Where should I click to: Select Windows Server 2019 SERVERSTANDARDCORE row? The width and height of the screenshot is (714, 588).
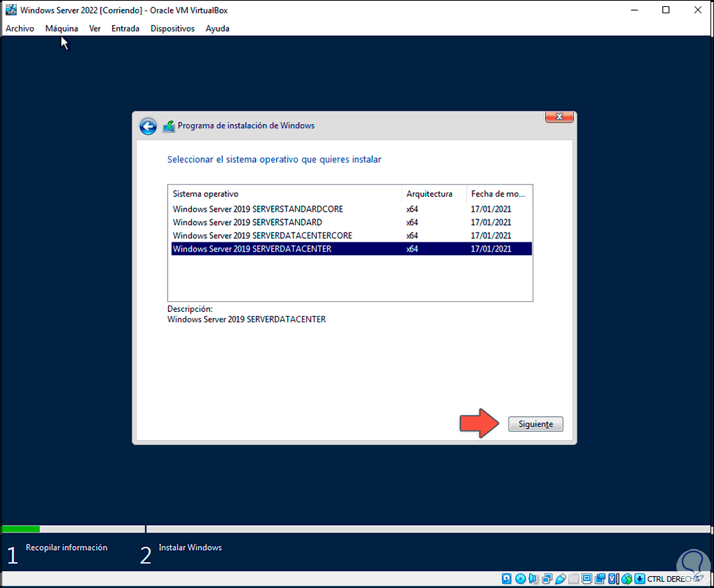[351, 209]
